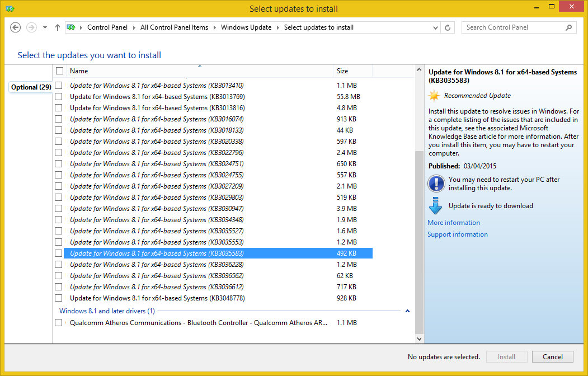Click the Refresh button in address bar
The width and height of the screenshot is (588, 376).
click(x=448, y=27)
